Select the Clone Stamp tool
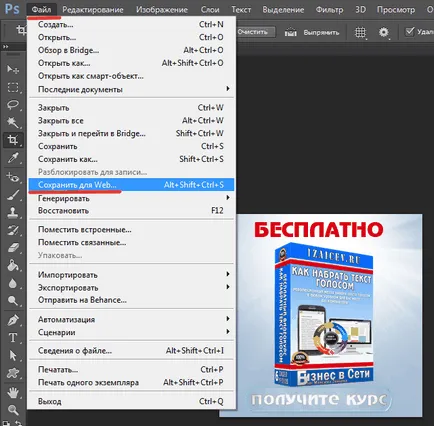The height and width of the screenshot is (426, 434). 13,212
